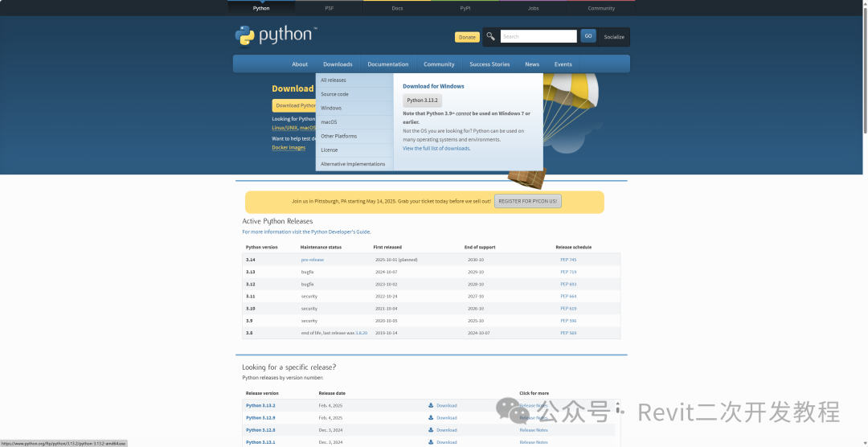Click the 2024-10-07 first released cell
868x447 pixels.
(386, 272)
